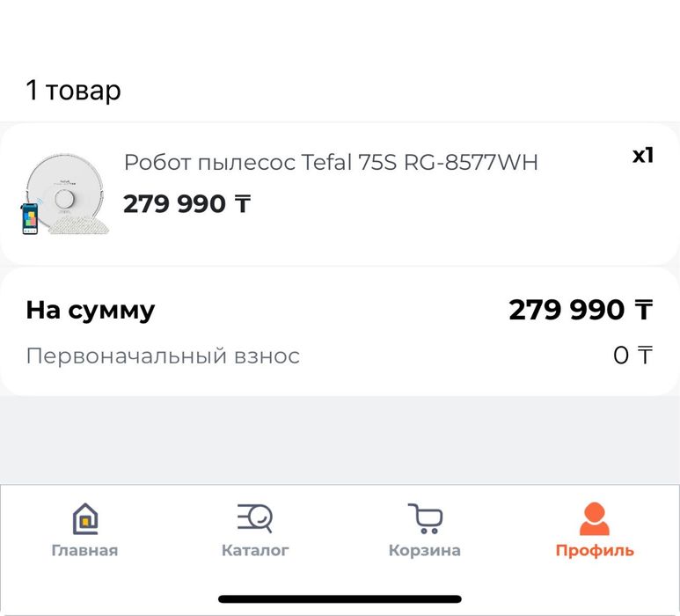Tap the Главная home icon
The height and width of the screenshot is (616, 680).
pos(84,518)
